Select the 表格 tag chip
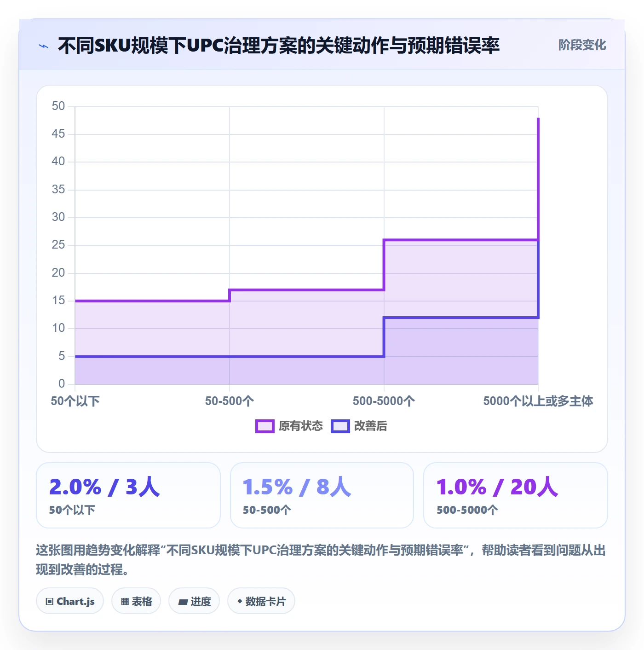Viewport: 644px width, 650px height. point(136,601)
